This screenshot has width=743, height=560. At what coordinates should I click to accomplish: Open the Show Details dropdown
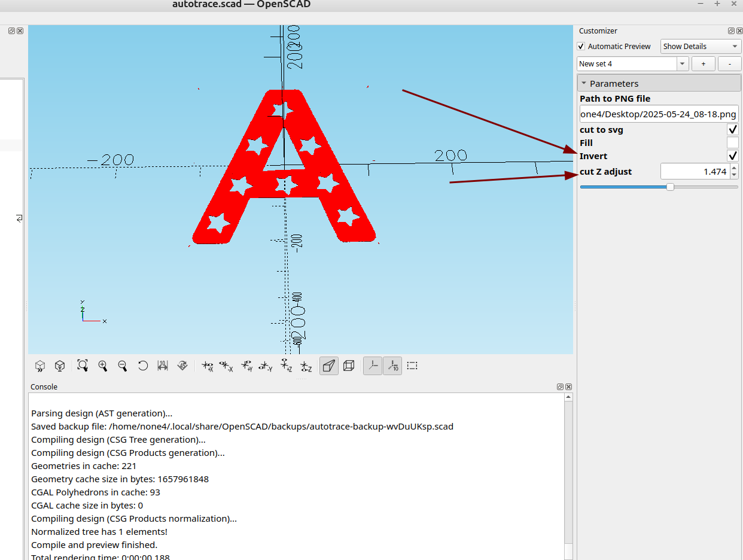click(x=701, y=46)
